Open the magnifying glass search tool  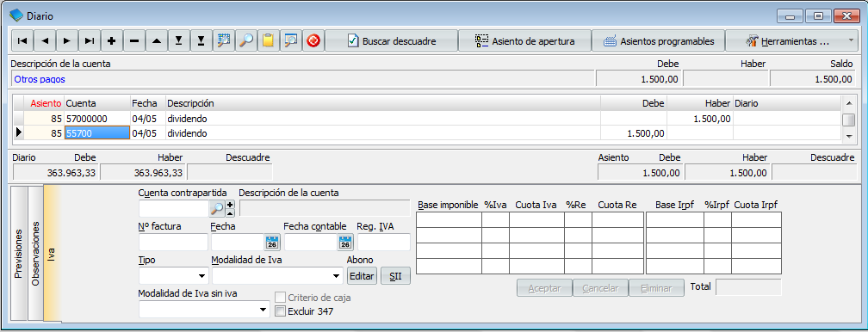[x=246, y=41]
